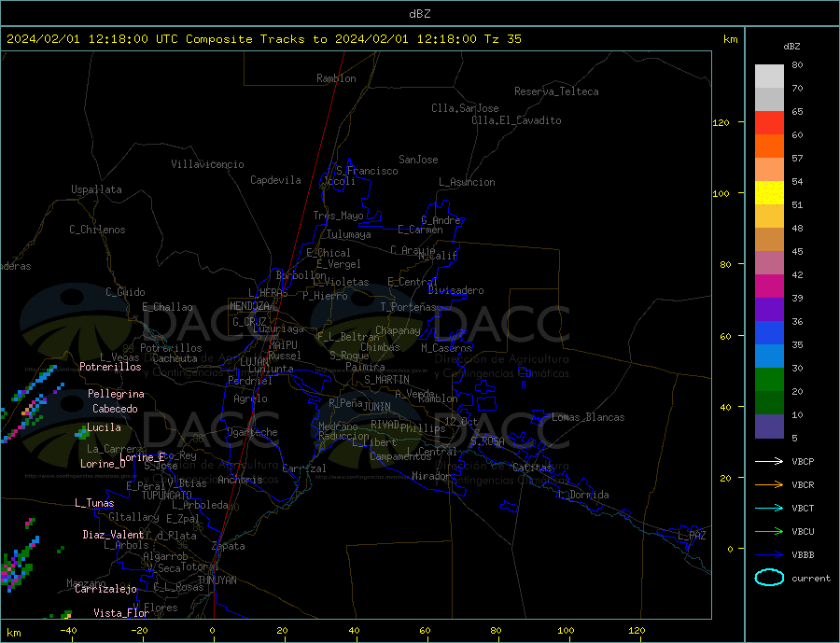Click the Capdevila map label
This screenshot has width=840, height=643.
pyautogui.click(x=276, y=180)
